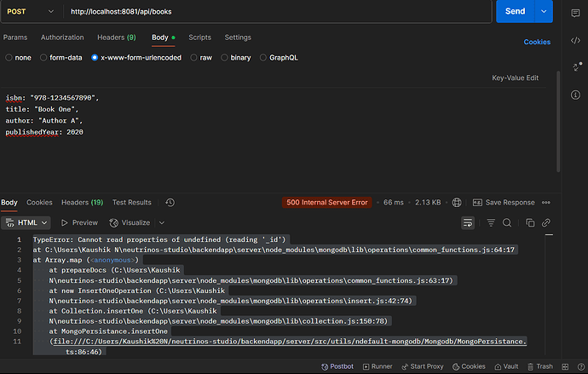Open the POST method dropdown
Screen dimensions: 588x374
tap(31, 12)
